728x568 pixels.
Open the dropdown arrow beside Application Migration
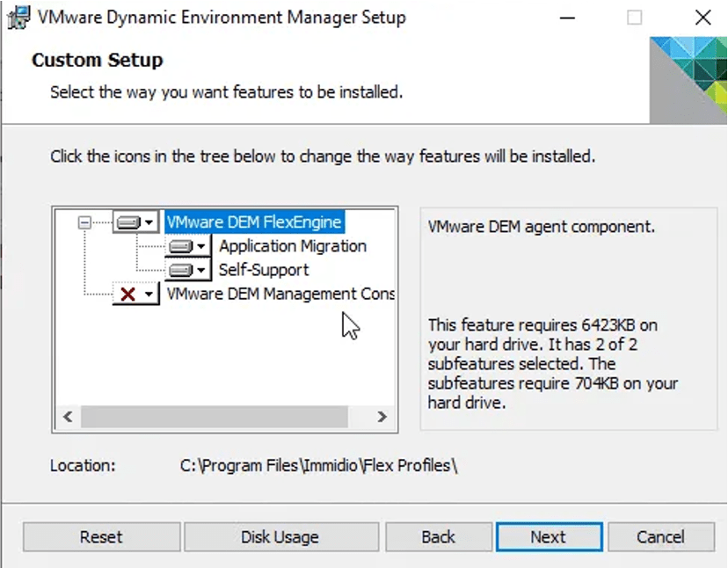(x=201, y=246)
